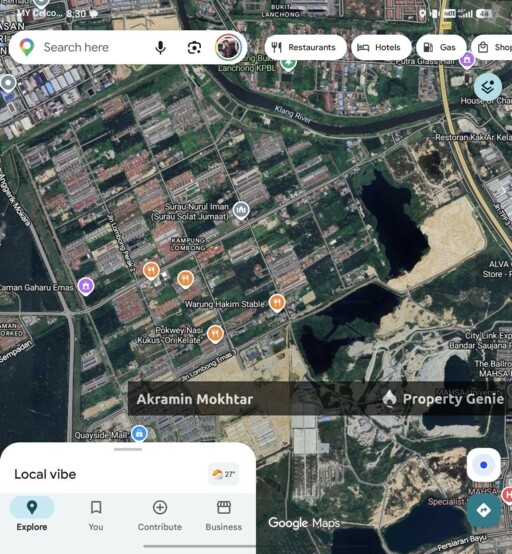Filter map by Gas chip
The height and width of the screenshot is (554, 512).
pos(441,47)
